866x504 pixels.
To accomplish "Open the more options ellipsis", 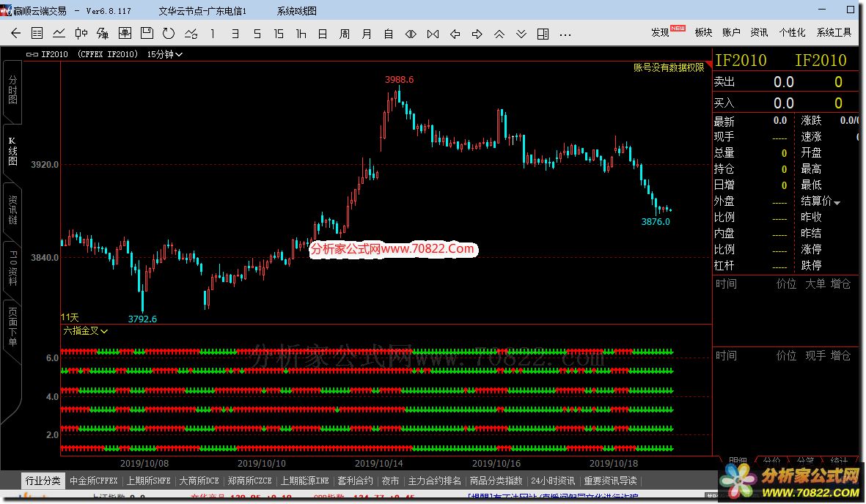I will (x=565, y=34).
